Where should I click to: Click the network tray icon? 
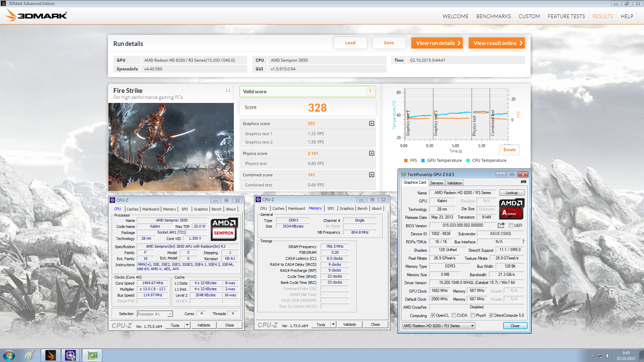point(600,356)
